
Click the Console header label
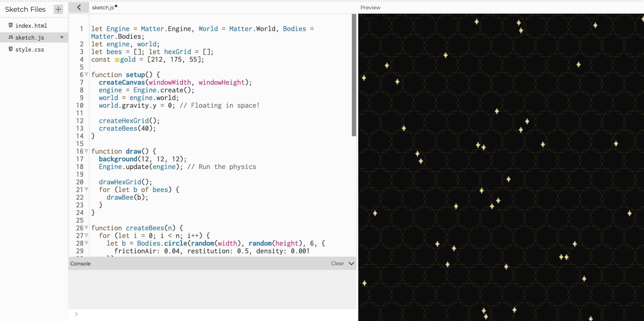[x=80, y=263]
